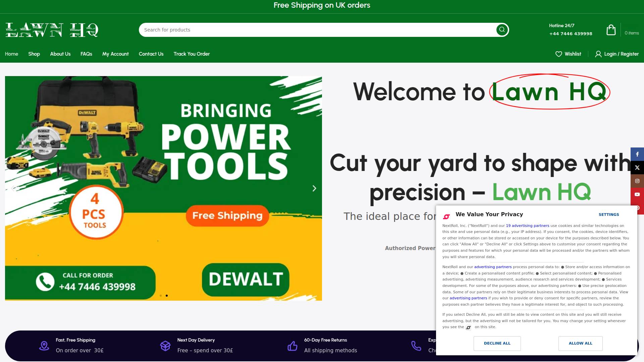Open the YouTube sidebar icon
This screenshot has width=644, height=362.
637,194
